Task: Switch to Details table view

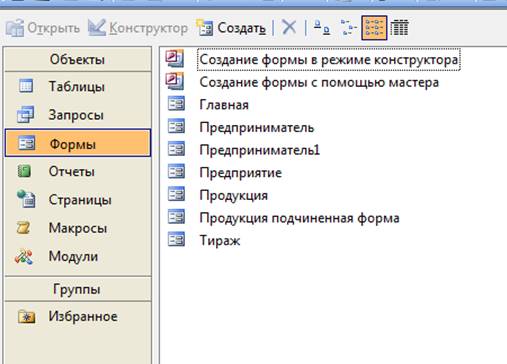Action: (399, 27)
